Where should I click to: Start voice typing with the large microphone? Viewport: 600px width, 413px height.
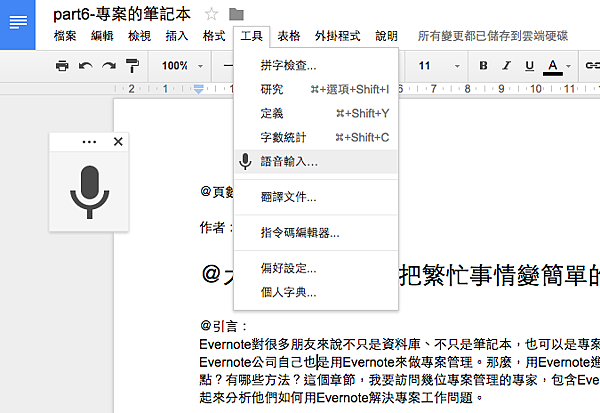(90, 192)
